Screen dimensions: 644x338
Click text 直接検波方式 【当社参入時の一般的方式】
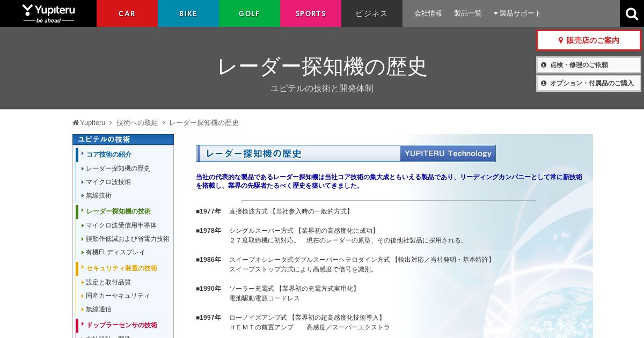[291, 211]
